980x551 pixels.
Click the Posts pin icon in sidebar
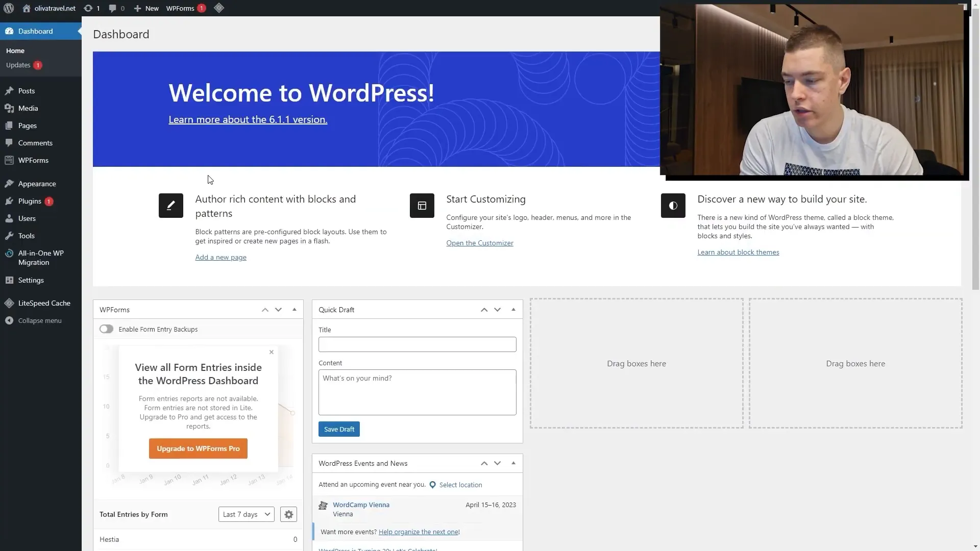click(9, 91)
